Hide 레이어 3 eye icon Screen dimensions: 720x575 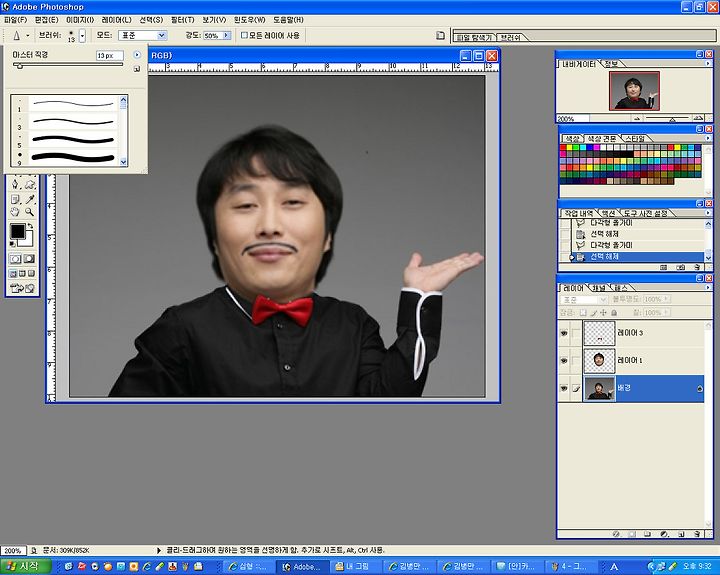(564, 333)
